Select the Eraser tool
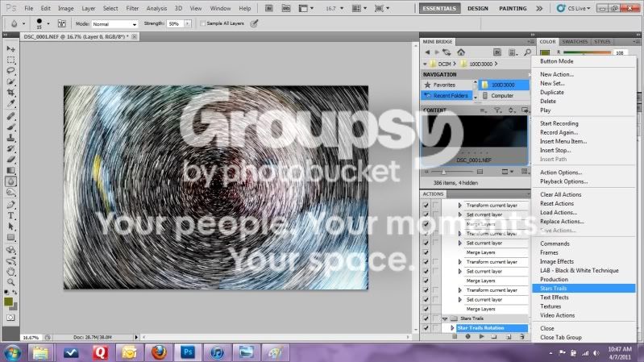The width and height of the screenshot is (644, 362). (x=10, y=160)
